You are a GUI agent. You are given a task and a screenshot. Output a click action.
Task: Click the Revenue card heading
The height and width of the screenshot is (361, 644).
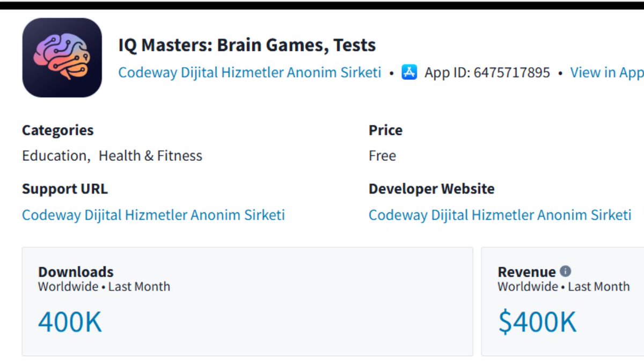(x=526, y=272)
